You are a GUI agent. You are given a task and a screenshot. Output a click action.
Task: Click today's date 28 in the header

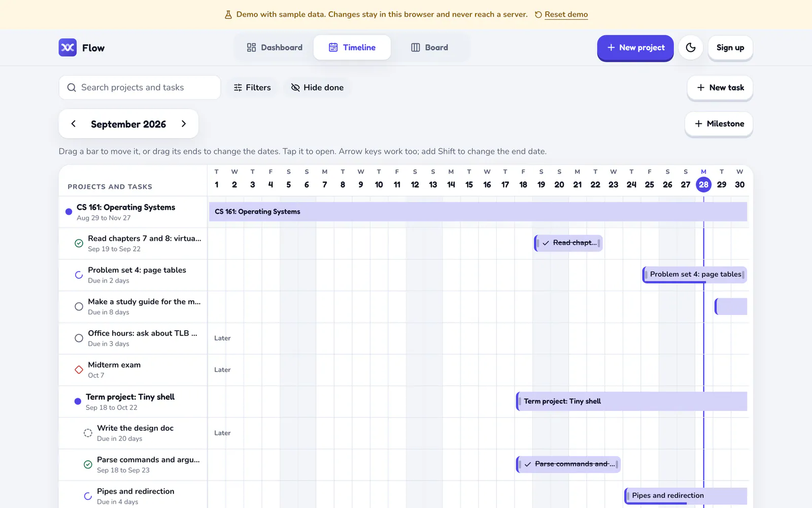[x=703, y=184]
